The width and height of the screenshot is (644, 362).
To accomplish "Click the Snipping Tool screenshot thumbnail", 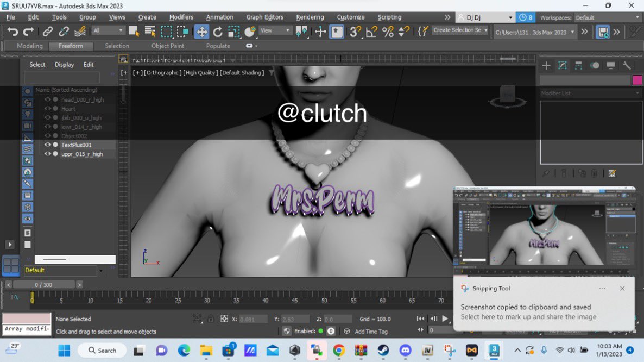I will coord(544,230).
